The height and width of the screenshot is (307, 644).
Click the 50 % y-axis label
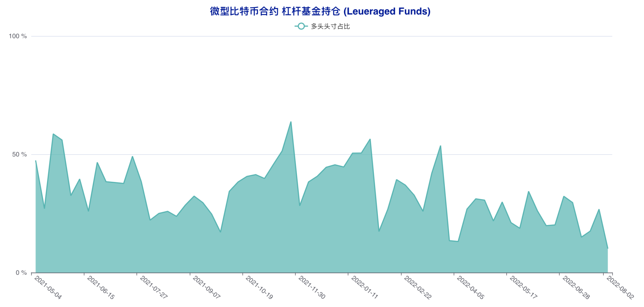click(x=19, y=155)
